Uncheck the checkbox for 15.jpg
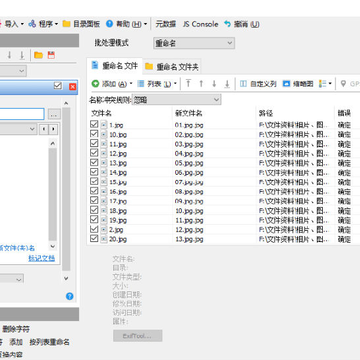 (x=94, y=182)
